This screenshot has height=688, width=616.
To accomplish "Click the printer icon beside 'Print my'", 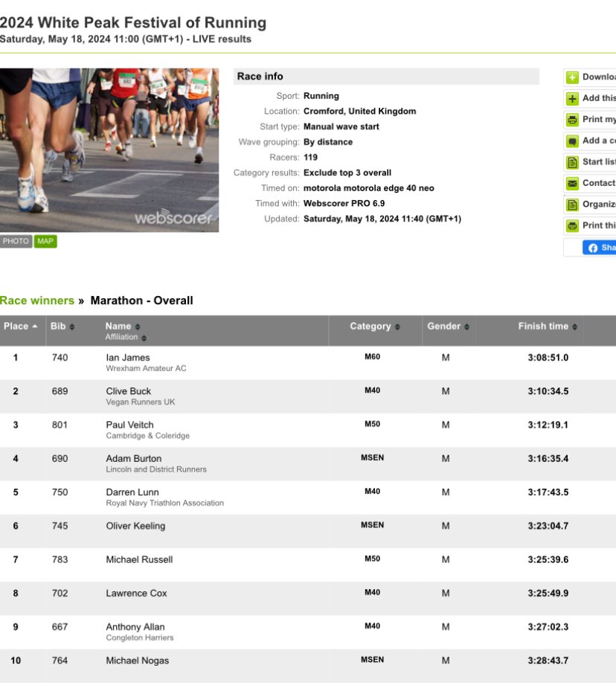I will click(x=572, y=120).
